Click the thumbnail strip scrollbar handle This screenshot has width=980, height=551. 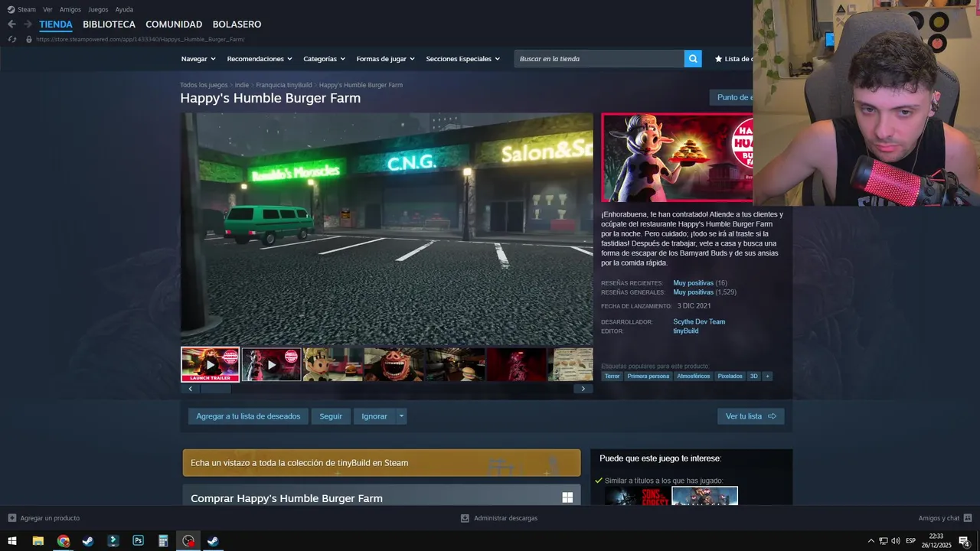point(216,389)
